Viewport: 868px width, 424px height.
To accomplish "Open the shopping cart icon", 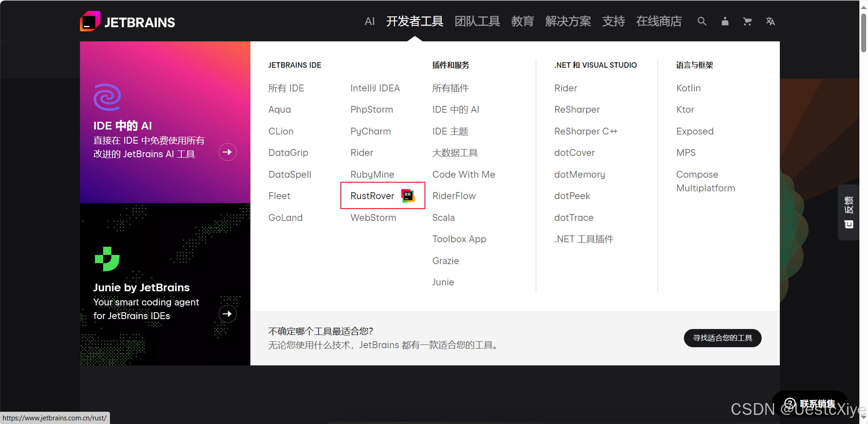I will pyautogui.click(x=747, y=21).
